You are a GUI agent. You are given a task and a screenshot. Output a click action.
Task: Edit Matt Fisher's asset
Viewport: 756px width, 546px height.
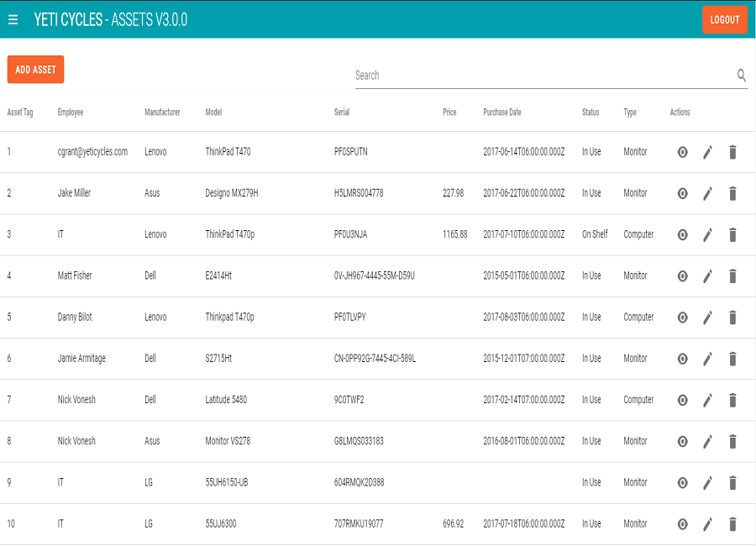pos(707,276)
